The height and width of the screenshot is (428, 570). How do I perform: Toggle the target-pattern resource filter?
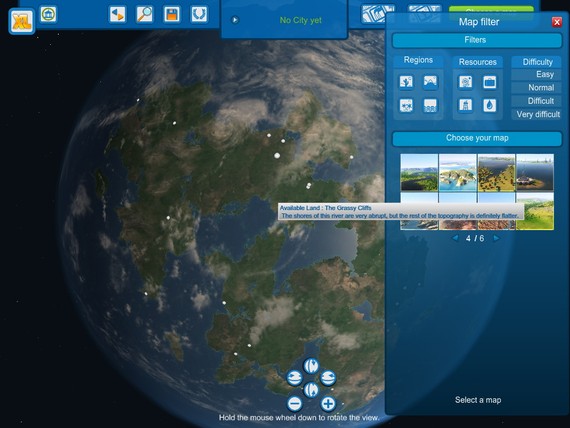tap(465, 82)
